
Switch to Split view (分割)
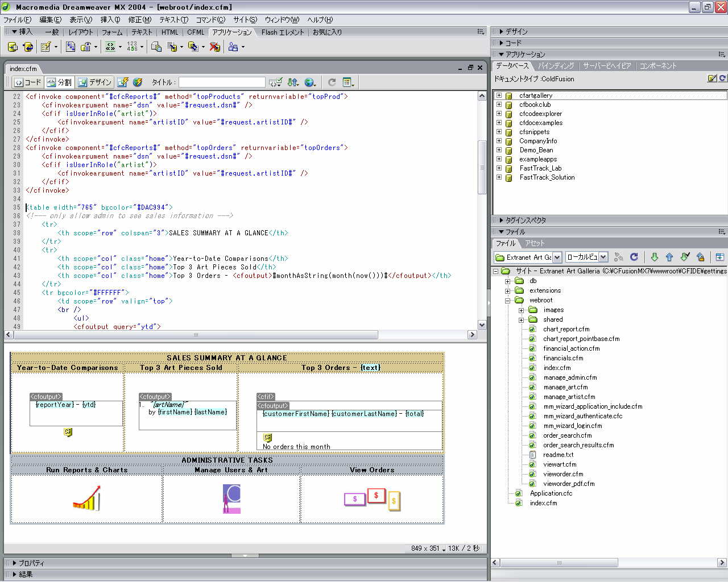[x=59, y=82]
